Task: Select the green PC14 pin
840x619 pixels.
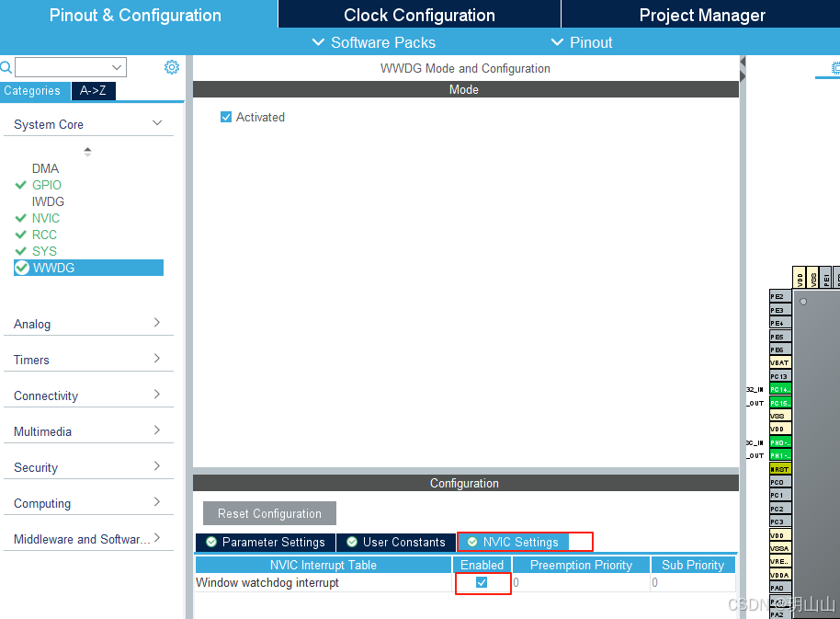Action: 780,389
